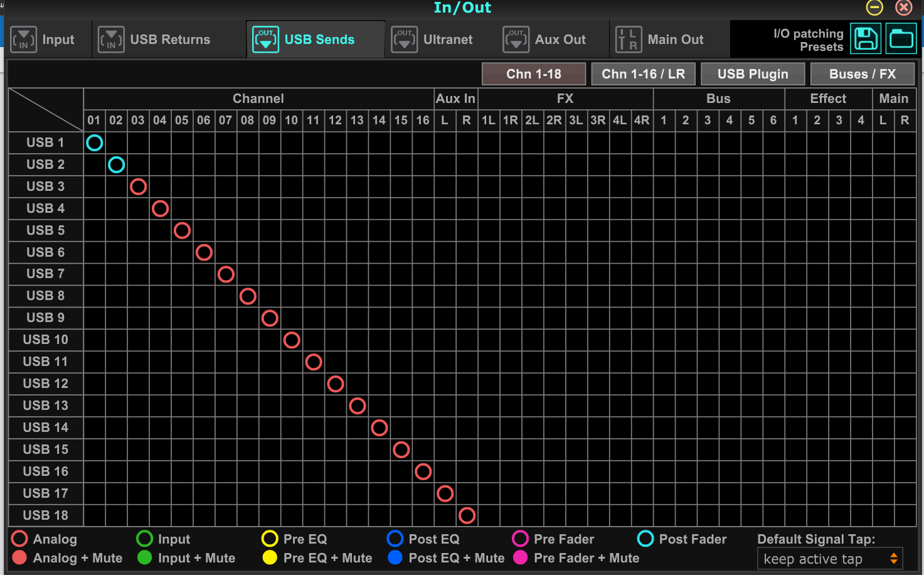
Task: Select the Analog + Mute legend dot
Action: (x=19, y=557)
